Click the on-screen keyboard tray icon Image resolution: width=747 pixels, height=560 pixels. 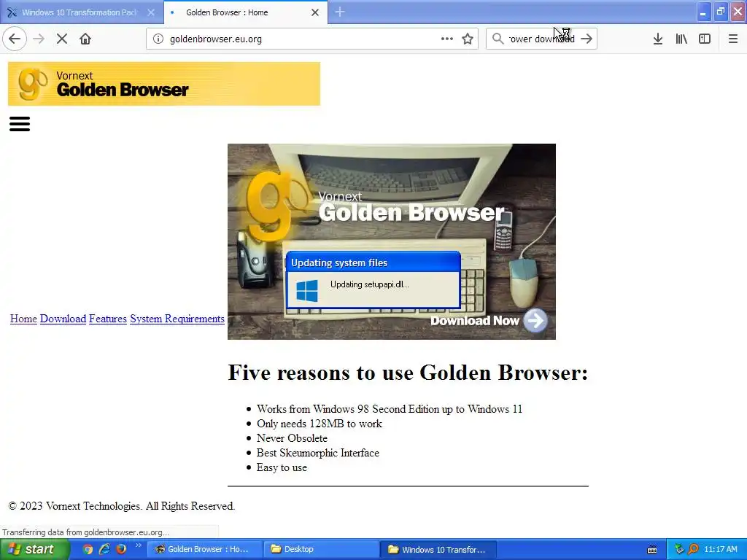(652, 550)
